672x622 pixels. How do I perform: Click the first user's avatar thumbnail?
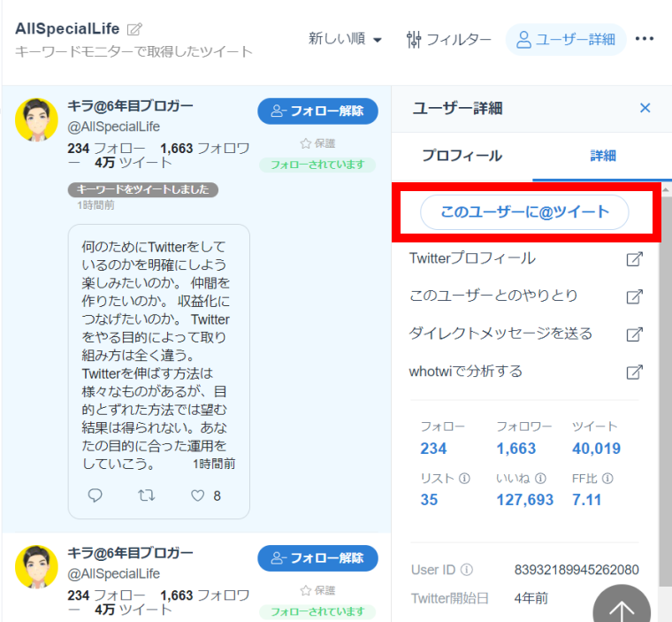pyautogui.click(x=37, y=120)
